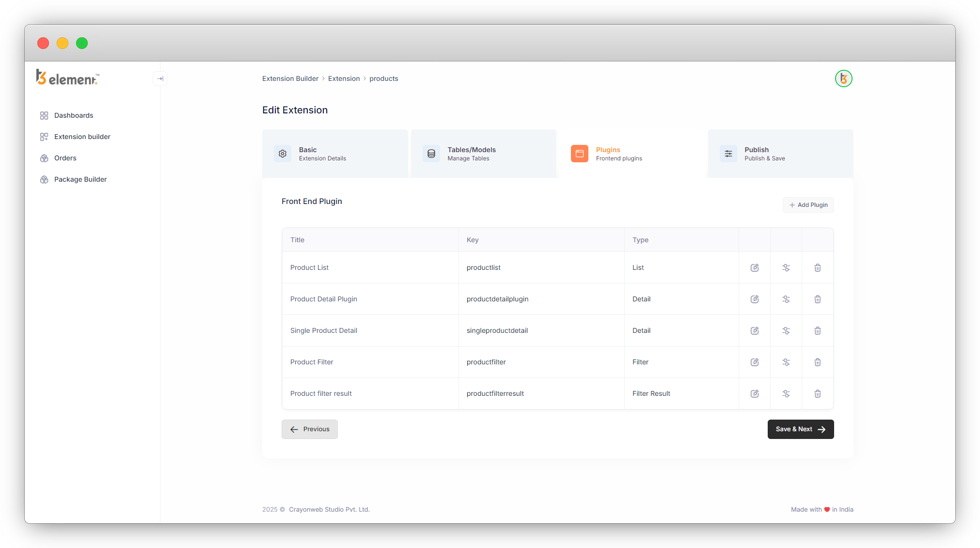The image size is (980, 548).
Task: Open settings for Product Detail Plugin row
Action: pyautogui.click(x=786, y=299)
